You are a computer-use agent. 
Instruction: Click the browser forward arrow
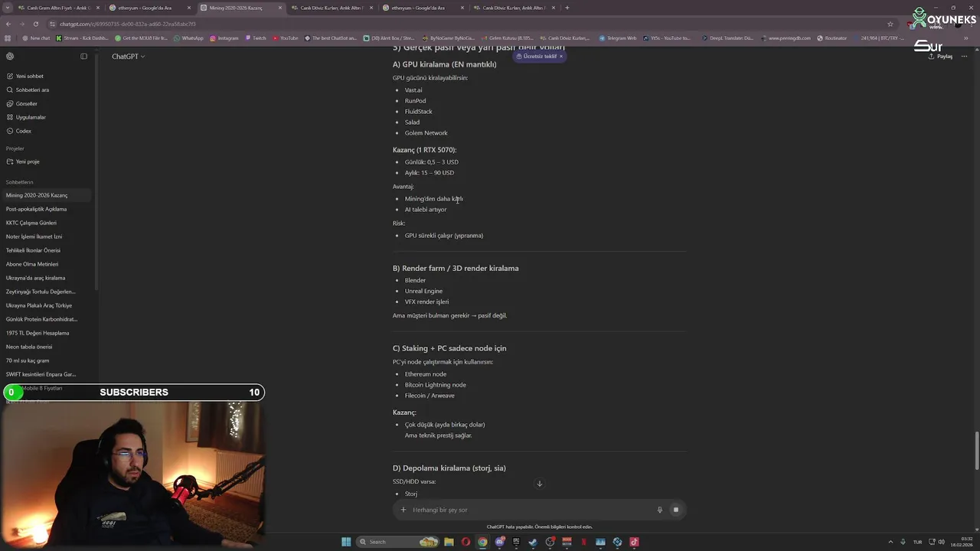point(23,24)
